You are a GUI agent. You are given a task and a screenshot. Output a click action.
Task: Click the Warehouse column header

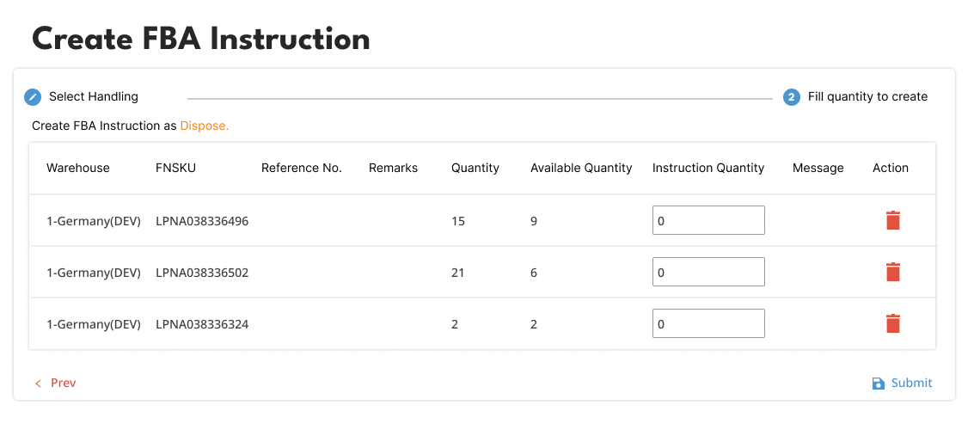coord(78,168)
